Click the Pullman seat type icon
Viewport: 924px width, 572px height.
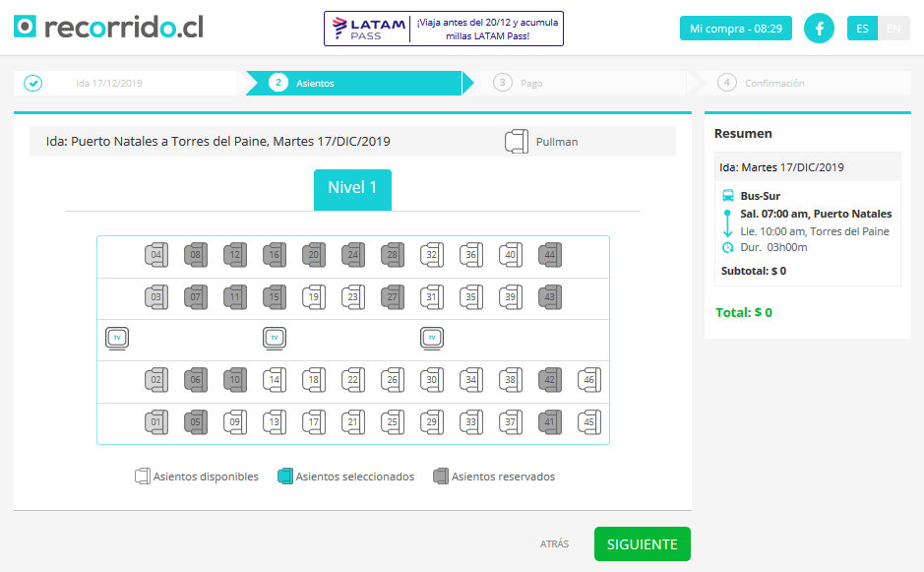tap(517, 142)
